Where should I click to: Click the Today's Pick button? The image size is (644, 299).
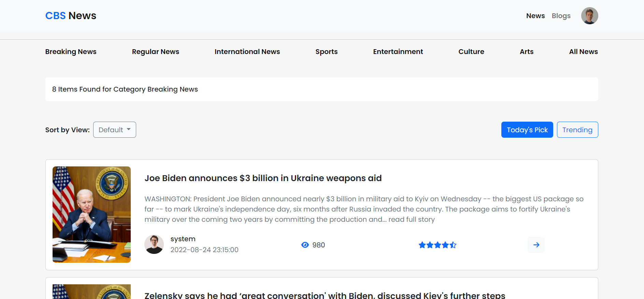coord(527,130)
